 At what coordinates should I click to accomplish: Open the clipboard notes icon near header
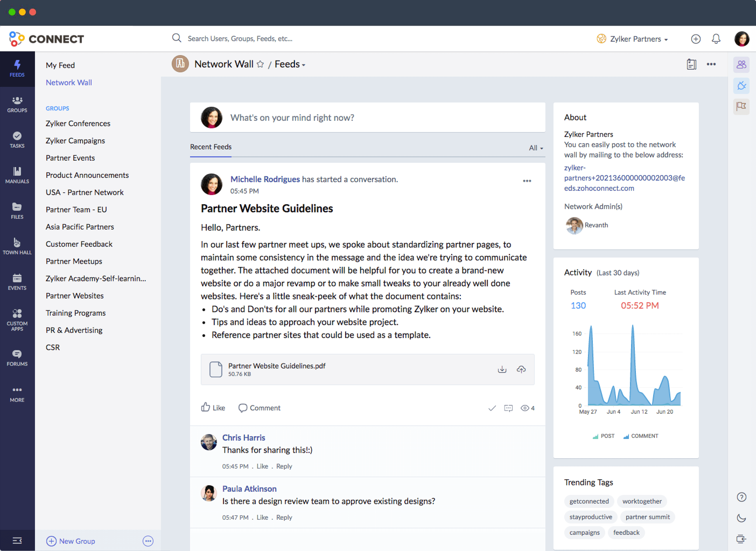(691, 64)
